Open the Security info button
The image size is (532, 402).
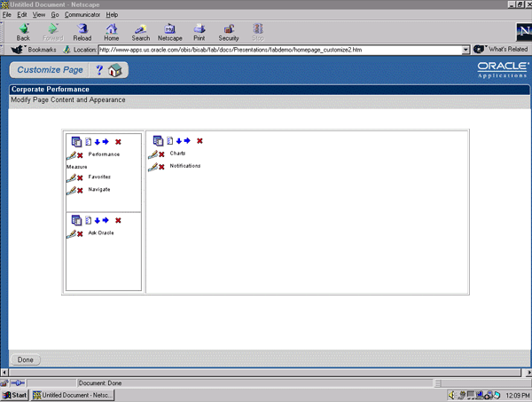[229, 32]
